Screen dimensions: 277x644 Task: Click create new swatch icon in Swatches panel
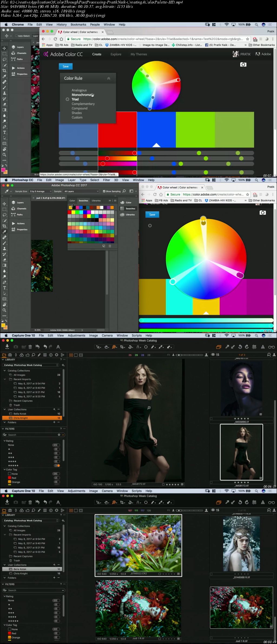[104, 246]
